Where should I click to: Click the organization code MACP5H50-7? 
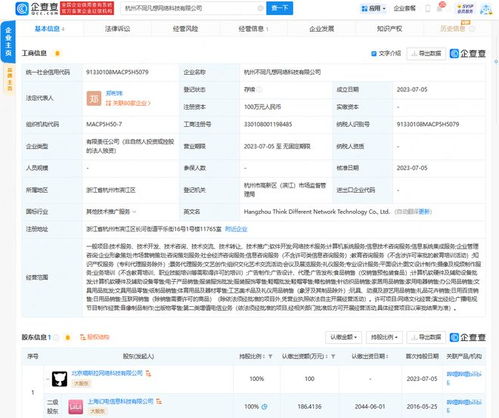coord(104,124)
